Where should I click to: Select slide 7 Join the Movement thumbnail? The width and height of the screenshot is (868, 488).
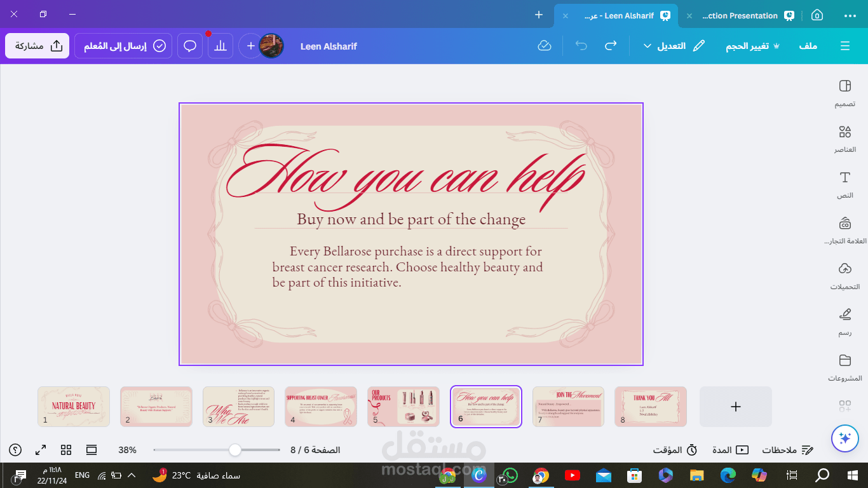(x=568, y=407)
